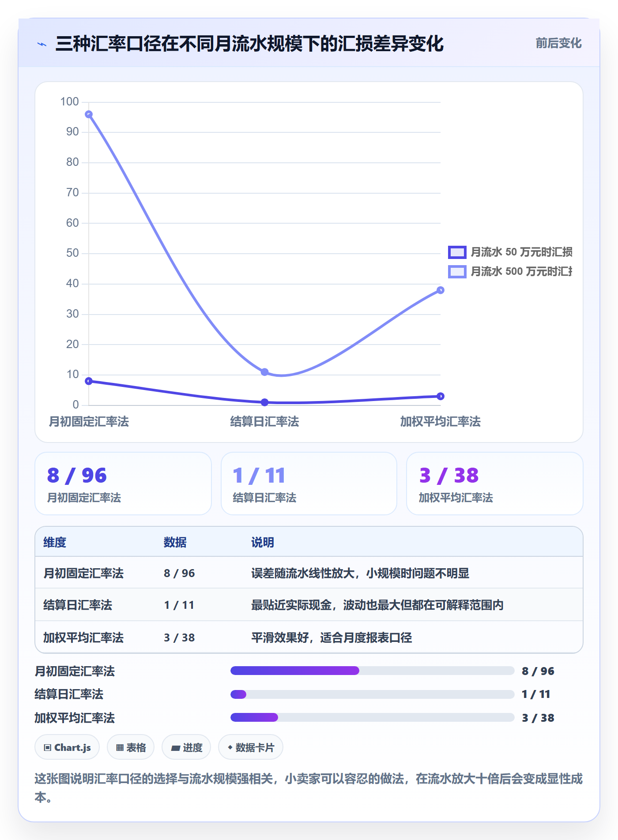Viewport: 618px width, 840px height.
Task: Click the square icon in Chart.js chip
Action: coord(48,747)
